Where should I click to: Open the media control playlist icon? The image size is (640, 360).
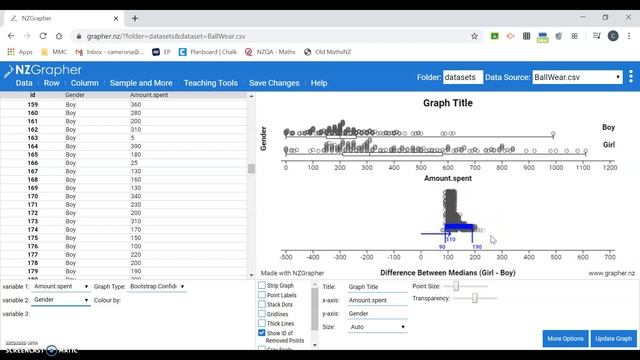597,36
